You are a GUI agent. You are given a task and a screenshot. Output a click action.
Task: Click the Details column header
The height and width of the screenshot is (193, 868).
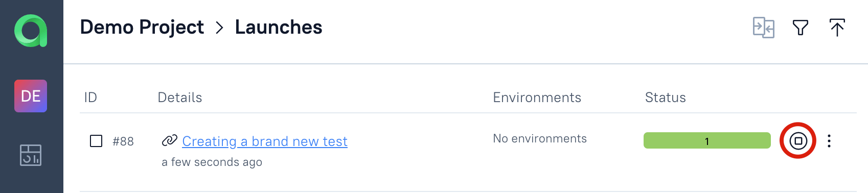pos(180,98)
